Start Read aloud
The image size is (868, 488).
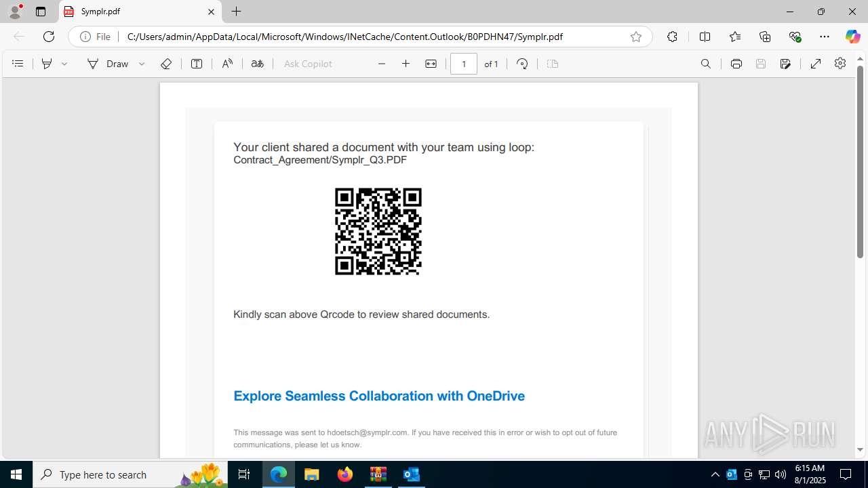pyautogui.click(x=227, y=64)
